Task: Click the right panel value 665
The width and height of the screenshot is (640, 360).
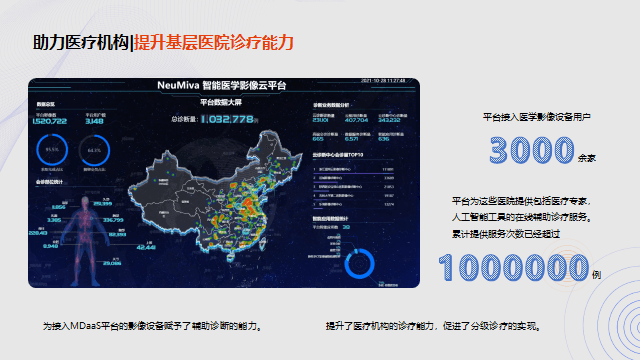Action: pyautogui.click(x=318, y=139)
